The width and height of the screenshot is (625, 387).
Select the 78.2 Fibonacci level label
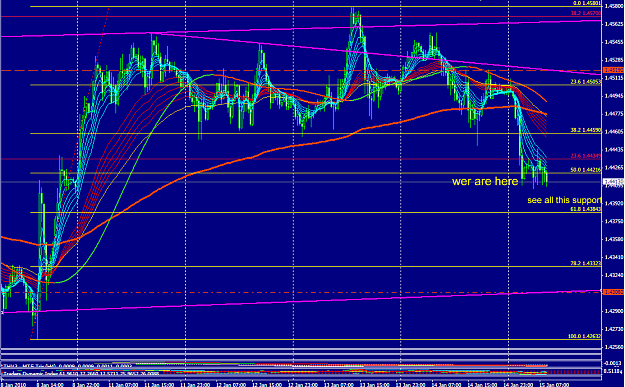click(586, 263)
